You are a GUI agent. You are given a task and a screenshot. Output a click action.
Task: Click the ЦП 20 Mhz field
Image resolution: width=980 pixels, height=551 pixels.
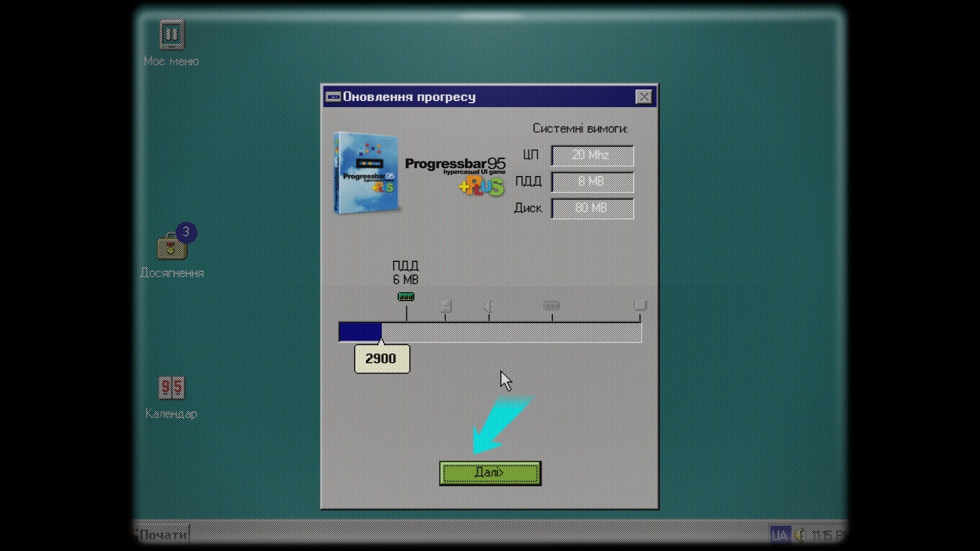(592, 156)
